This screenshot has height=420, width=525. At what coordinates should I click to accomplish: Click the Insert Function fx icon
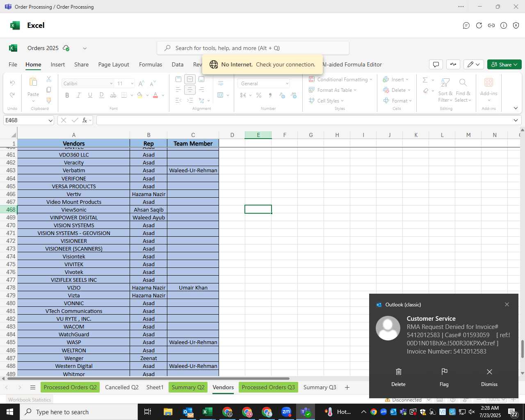pos(85,120)
